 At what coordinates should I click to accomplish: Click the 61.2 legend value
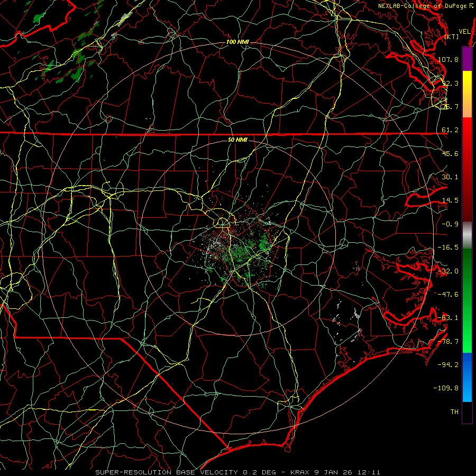tap(450, 130)
